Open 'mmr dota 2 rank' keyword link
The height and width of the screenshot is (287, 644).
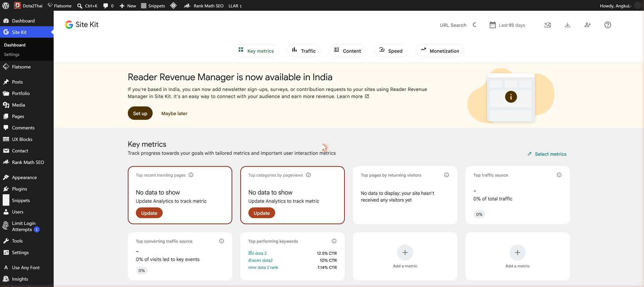[x=263, y=268]
